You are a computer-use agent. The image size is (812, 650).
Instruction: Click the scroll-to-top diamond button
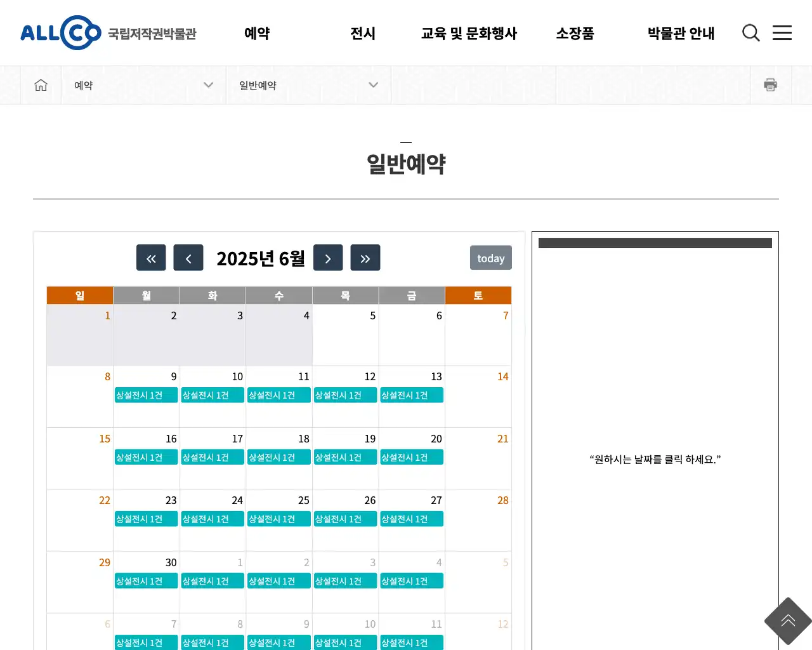click(788, 621)
